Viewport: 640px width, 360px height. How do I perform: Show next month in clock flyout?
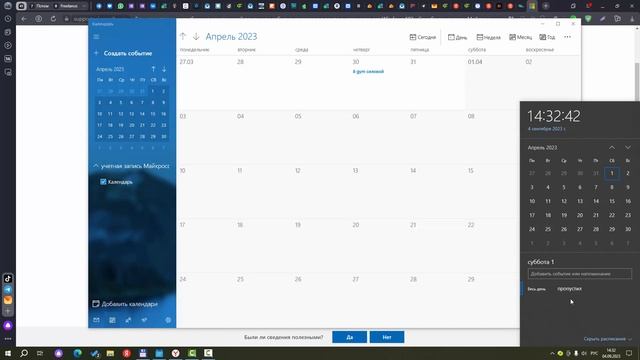pos(628,147)
